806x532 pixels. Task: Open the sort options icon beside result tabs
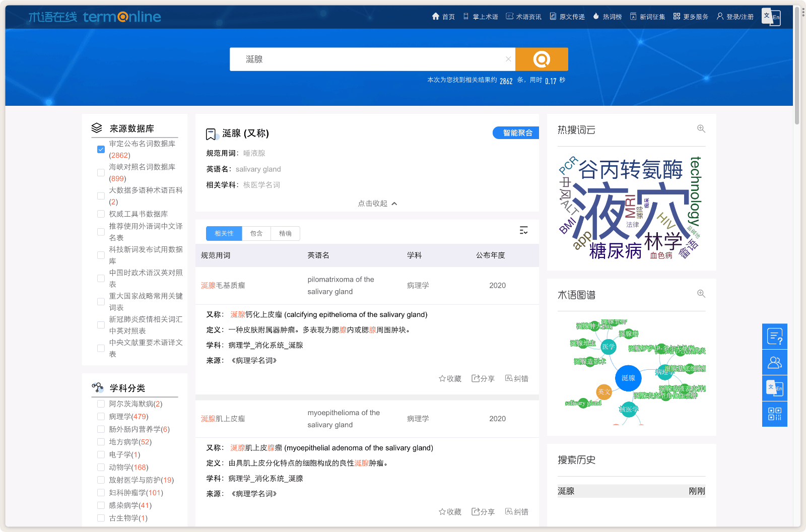[524, 230]
